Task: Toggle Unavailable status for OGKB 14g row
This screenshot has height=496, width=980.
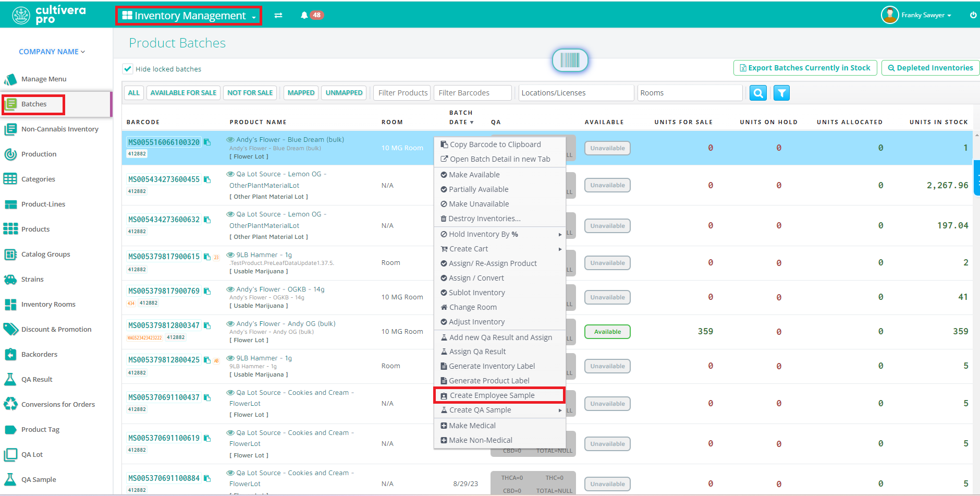Action: click(607, 297)
